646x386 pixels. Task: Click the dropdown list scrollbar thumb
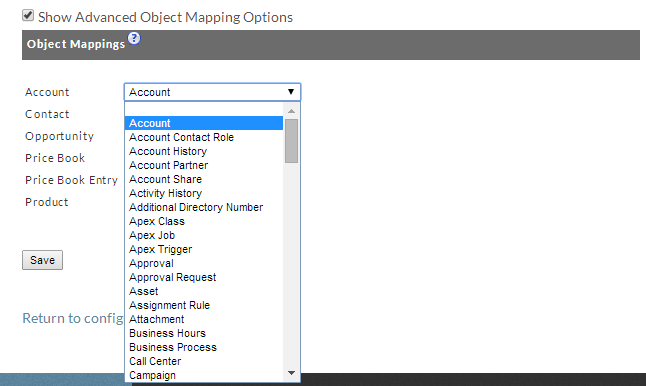(291, 141)
